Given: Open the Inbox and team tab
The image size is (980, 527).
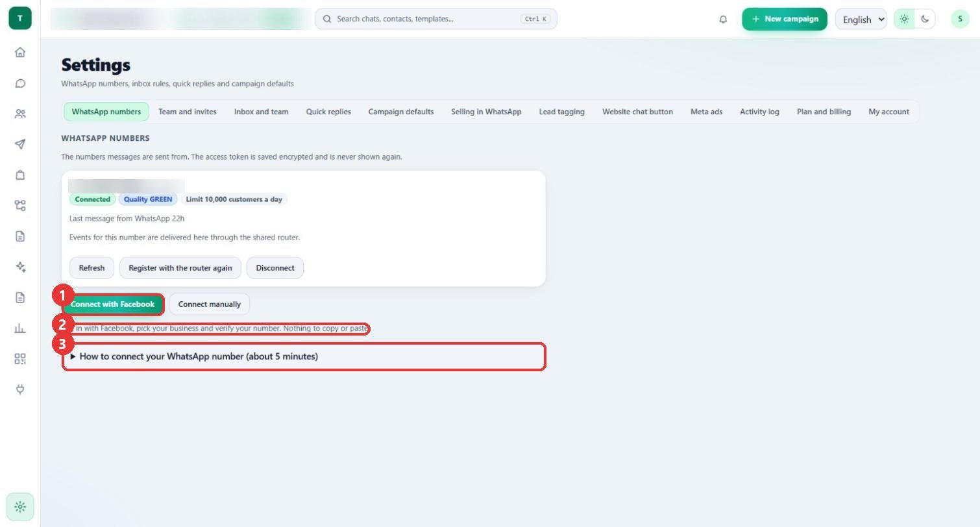Looking at the screenshot, I should click(x=261, y=112).
